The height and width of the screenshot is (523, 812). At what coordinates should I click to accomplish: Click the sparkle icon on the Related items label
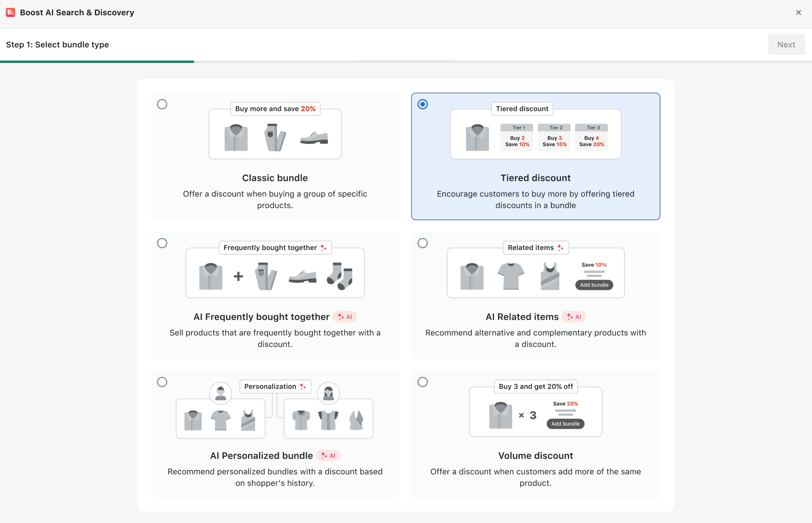(x=560, y=247)
